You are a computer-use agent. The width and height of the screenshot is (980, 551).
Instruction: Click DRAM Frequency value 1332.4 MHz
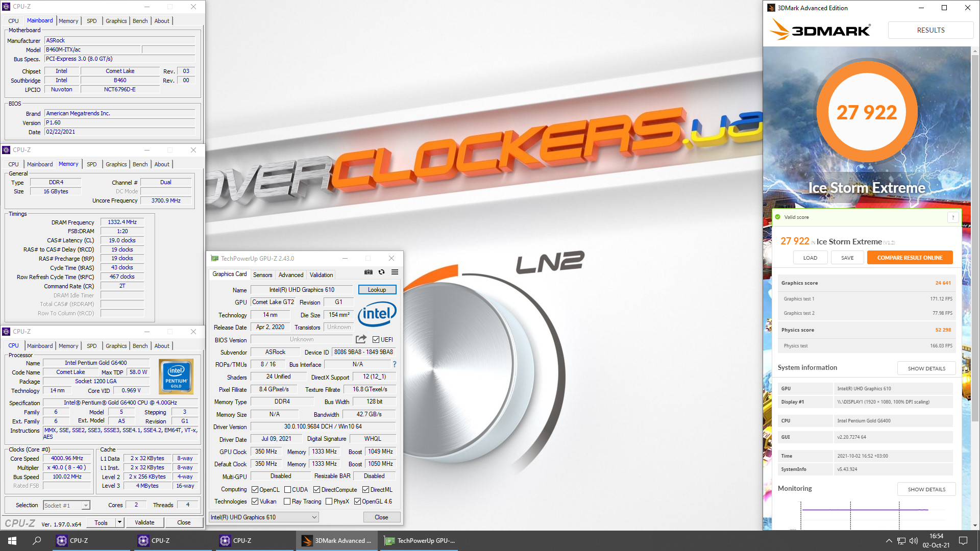pyautogui.click(x=122, y=222)
